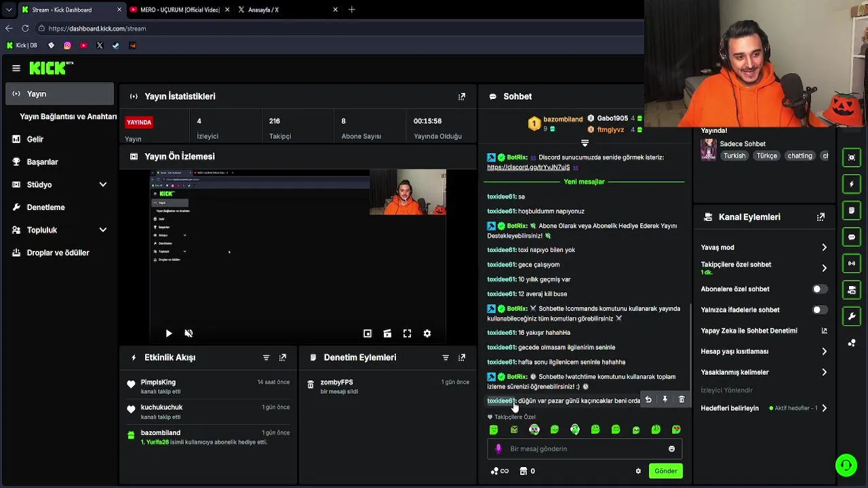Viewport: 868px width, 488px height.
Task: Open the hamburger menu beside the Kick logo
Action: click(x=16, y=68)
